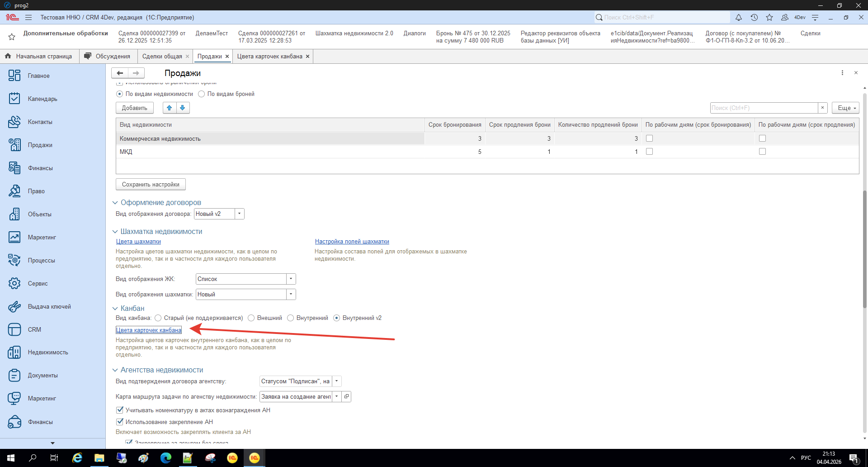The width and height of the screenshot is (868, 467).
Task: Click the favorites star in top bar
Action: (x=769, y=17)
